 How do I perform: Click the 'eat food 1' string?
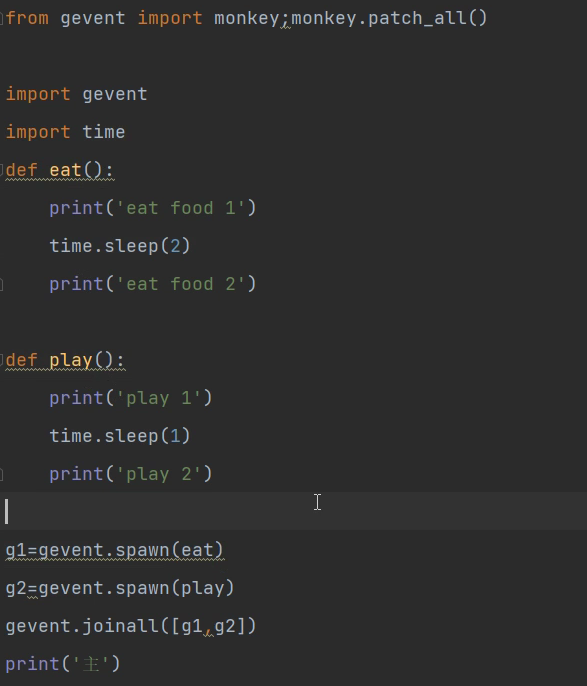[x=181, y=208]
